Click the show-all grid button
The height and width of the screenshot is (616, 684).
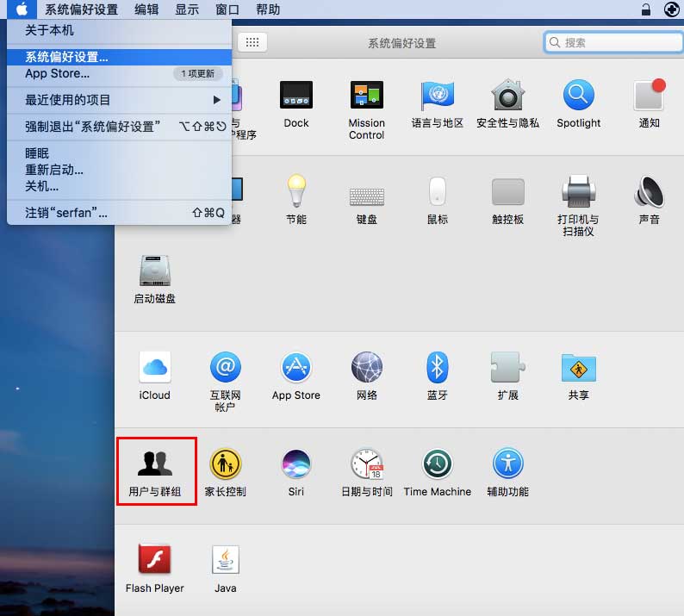pyautogui.click(x=252, y=42)
